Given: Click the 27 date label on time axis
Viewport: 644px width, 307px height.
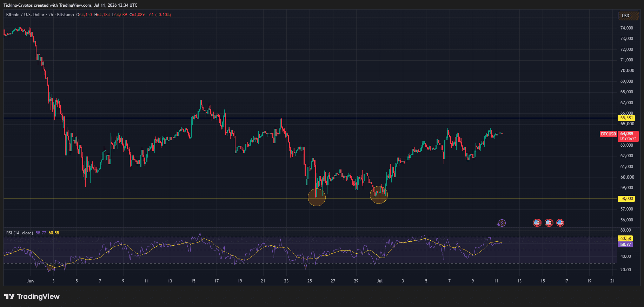Looking at the screenshot, I should pos(333,281).
